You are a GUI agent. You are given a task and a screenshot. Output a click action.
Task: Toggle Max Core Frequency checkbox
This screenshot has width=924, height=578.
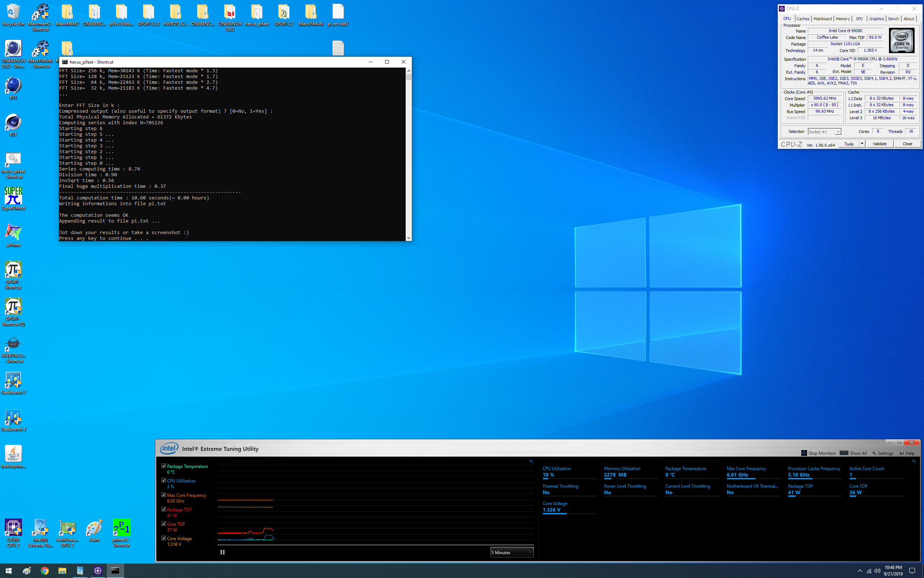(164, 495)
